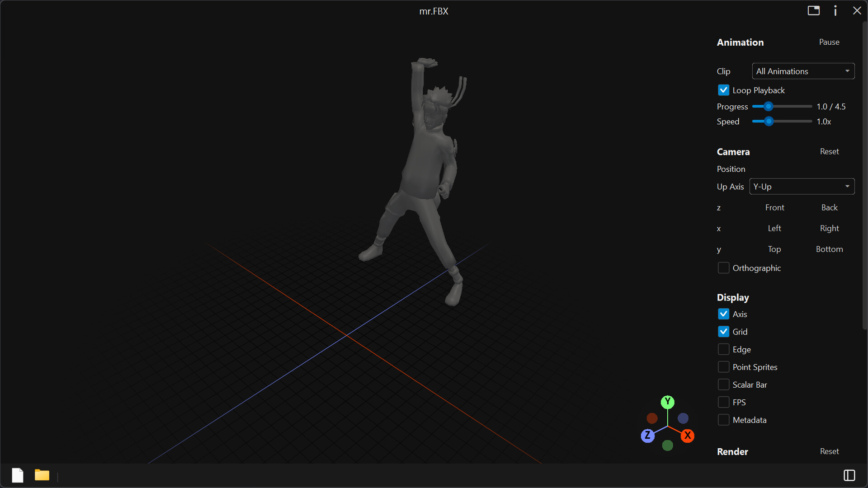Pause the animation
This screenshot has height=488, width=868.
[x=829, y=42]
